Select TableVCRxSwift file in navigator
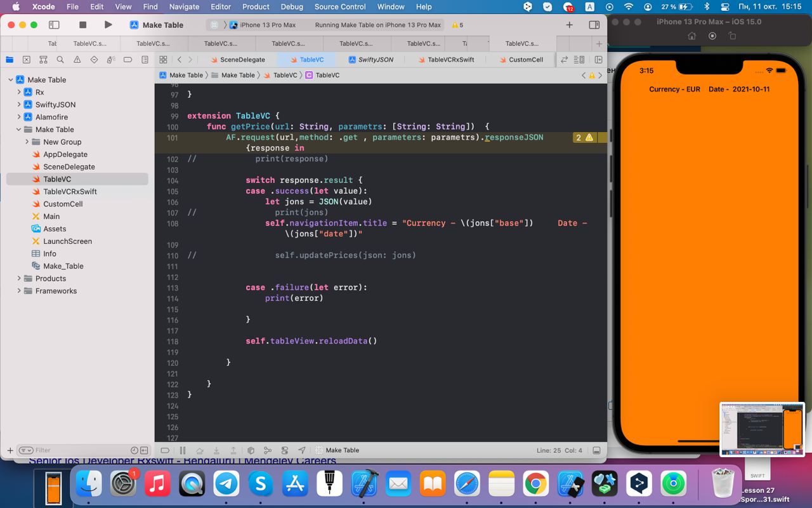 click(x=70, y=192)
